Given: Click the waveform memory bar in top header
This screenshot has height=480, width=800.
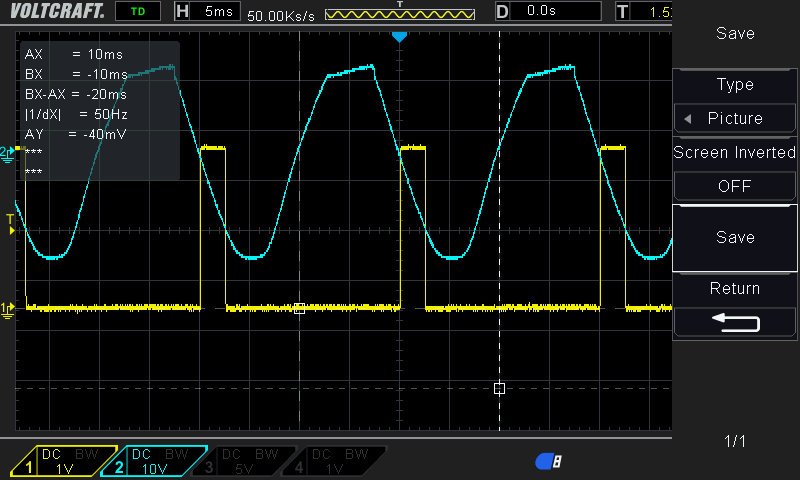Looking at the screenshot, I should coord(400,16).
